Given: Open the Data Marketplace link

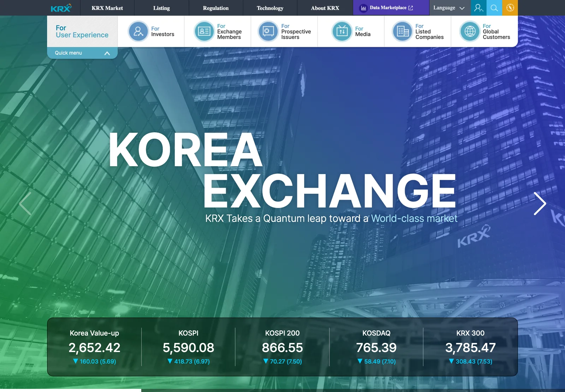Looking at the screenshot, I should (391, 8).
